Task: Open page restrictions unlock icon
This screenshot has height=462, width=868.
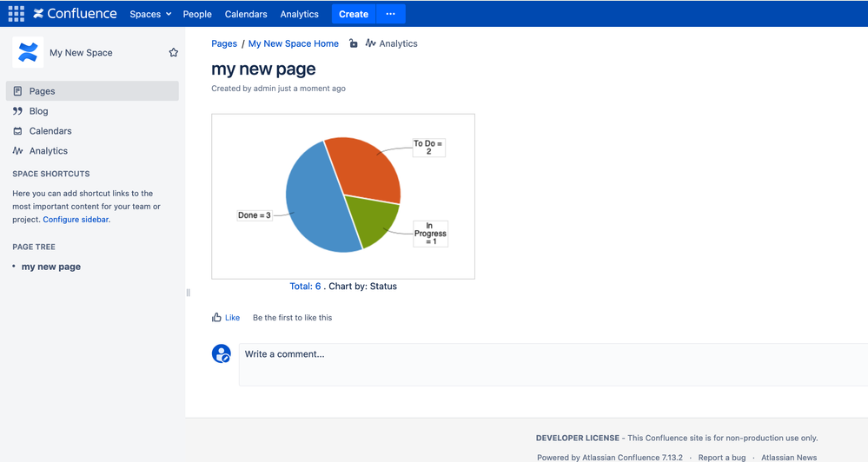Action: point(353,43)
